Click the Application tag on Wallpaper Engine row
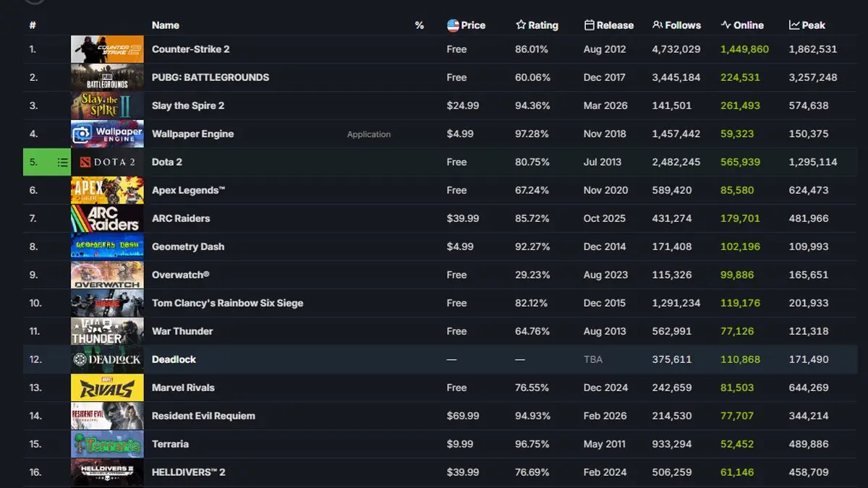The image size is (868, 488). click(x=369, y=134)
